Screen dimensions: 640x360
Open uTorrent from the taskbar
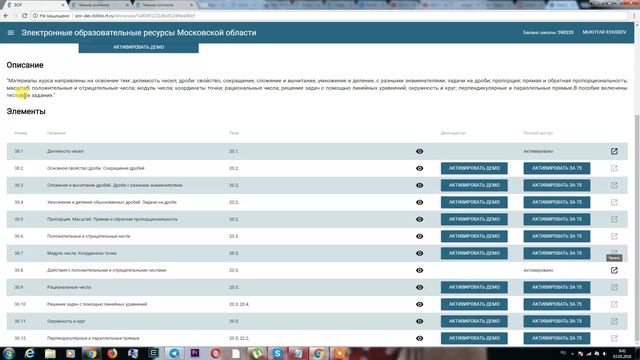click(257, 353)
